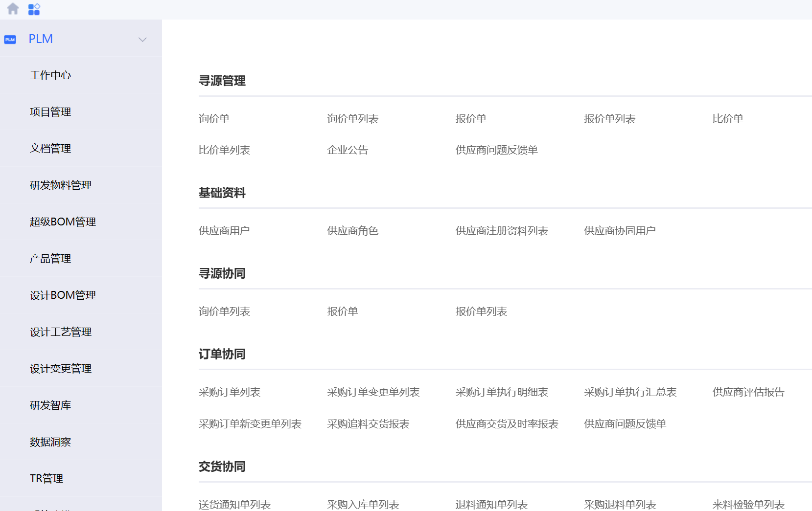Click the blue PLM logo icon
The width and height of the screenshot is (812, 511).
tap(10, 39)
